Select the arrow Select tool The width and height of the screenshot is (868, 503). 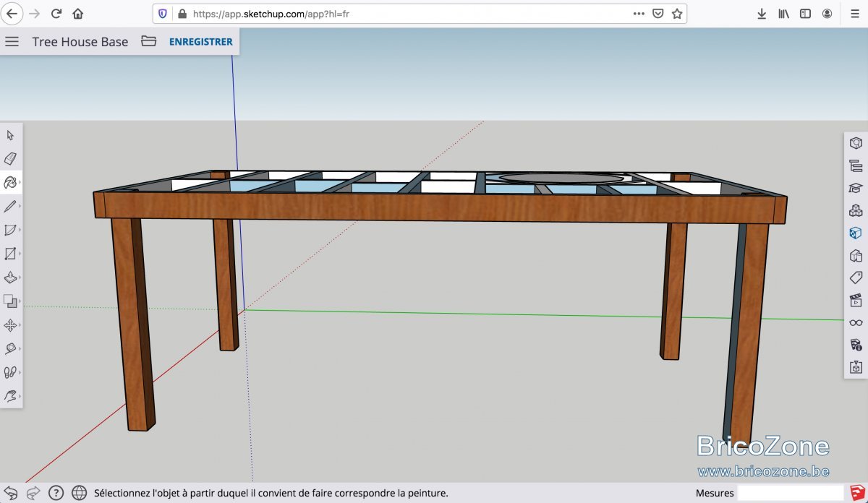10,135
